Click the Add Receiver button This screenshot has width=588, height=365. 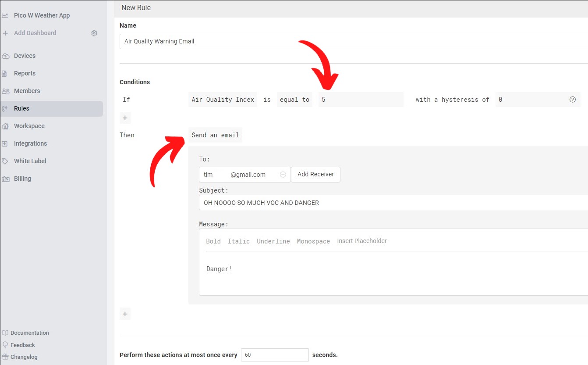(315, 175)
